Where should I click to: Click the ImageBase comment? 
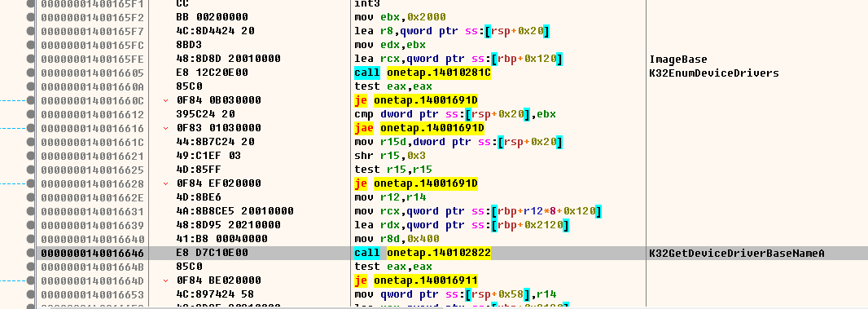678,59
